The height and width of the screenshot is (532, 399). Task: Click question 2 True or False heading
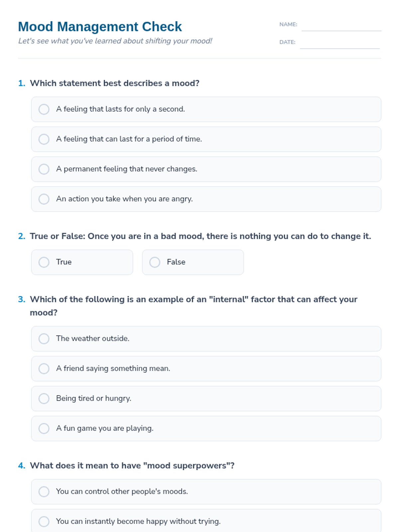[x=200, y=236]
